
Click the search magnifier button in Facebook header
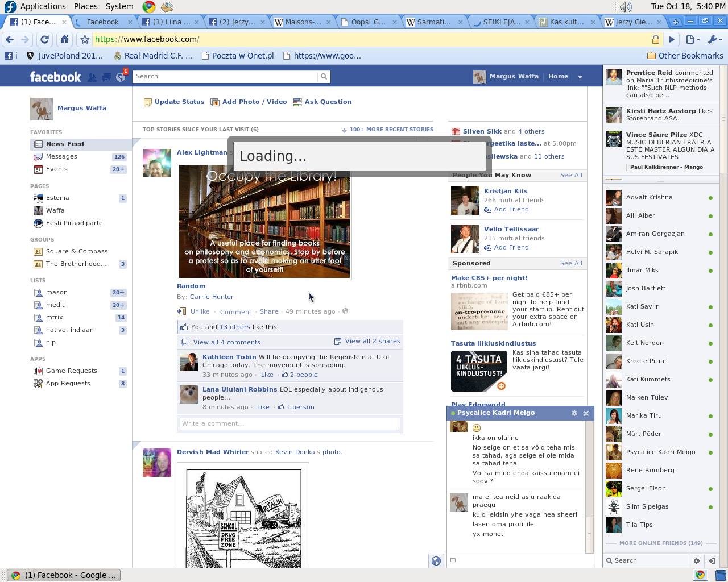coord(324,76)
